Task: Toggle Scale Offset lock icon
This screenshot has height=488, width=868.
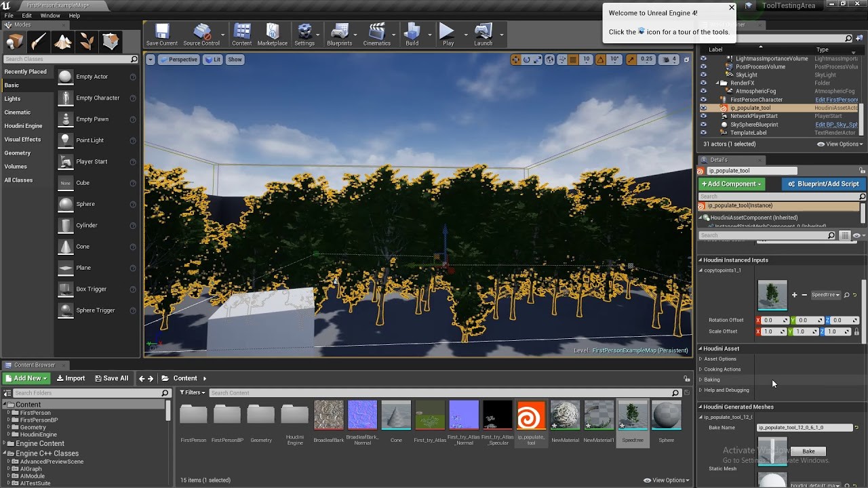Action: 856,331
